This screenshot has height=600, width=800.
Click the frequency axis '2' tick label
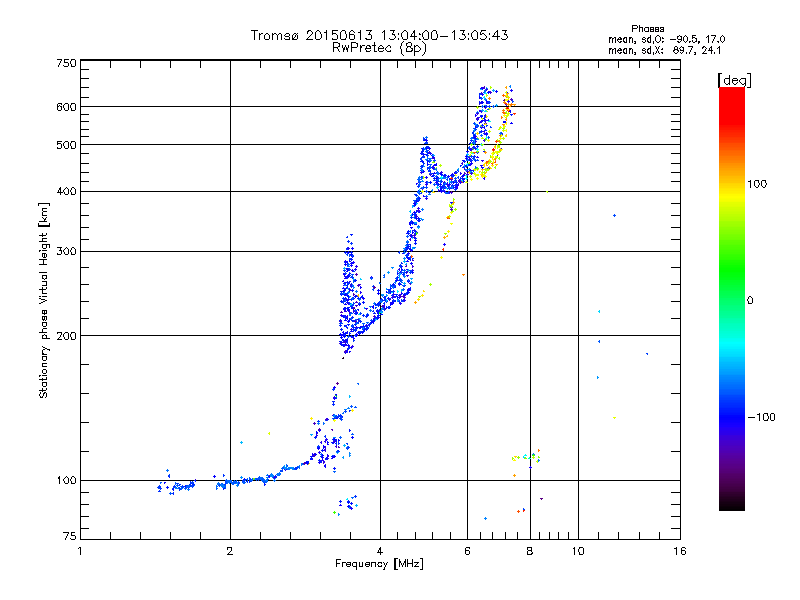pos(230,551)
